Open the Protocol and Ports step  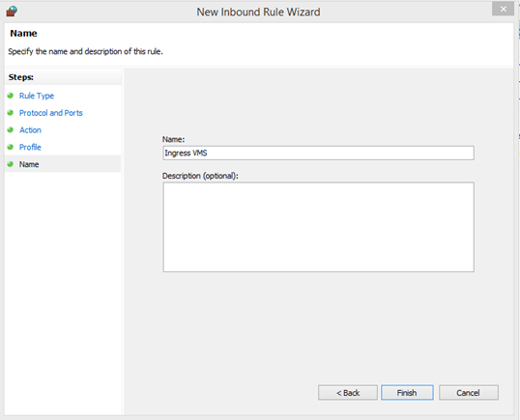(x=50, y=113)
